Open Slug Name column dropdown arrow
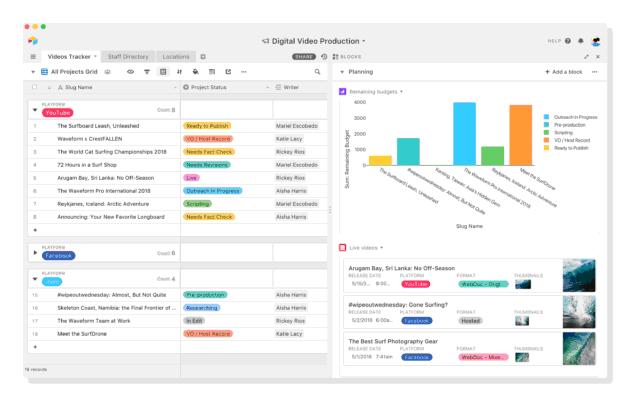 coord(175,87)
